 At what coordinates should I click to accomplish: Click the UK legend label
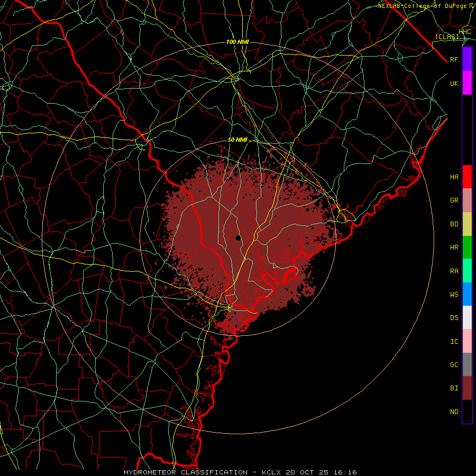tap(454, 83)
